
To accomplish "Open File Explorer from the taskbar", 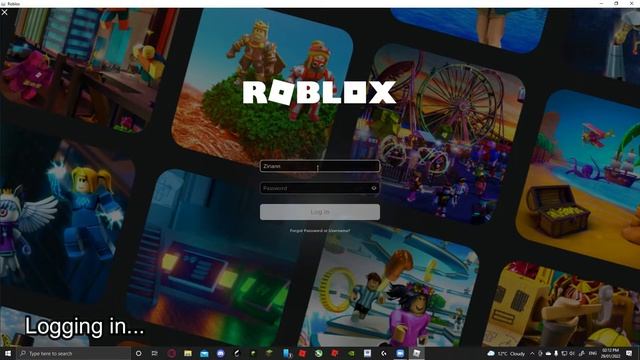I will tap(188, 353).
